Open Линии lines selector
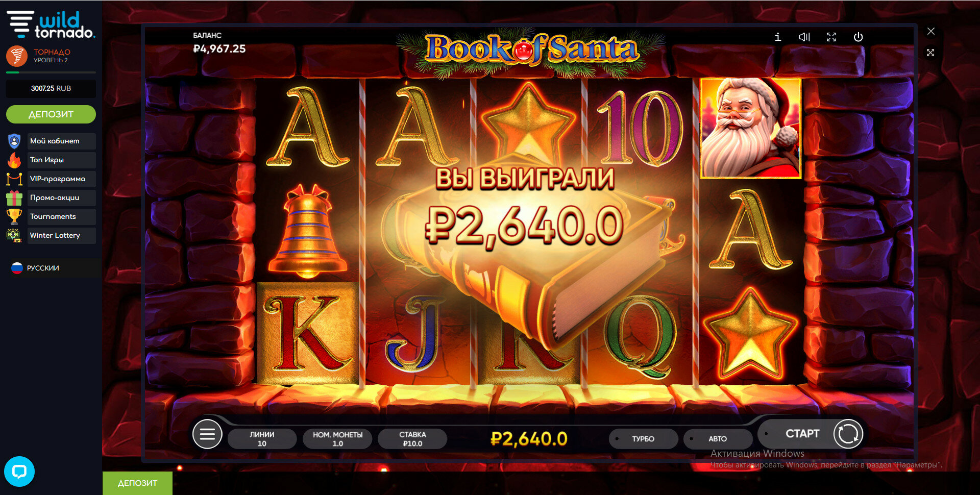The image size is (980, 495). (x=262, y=439)
